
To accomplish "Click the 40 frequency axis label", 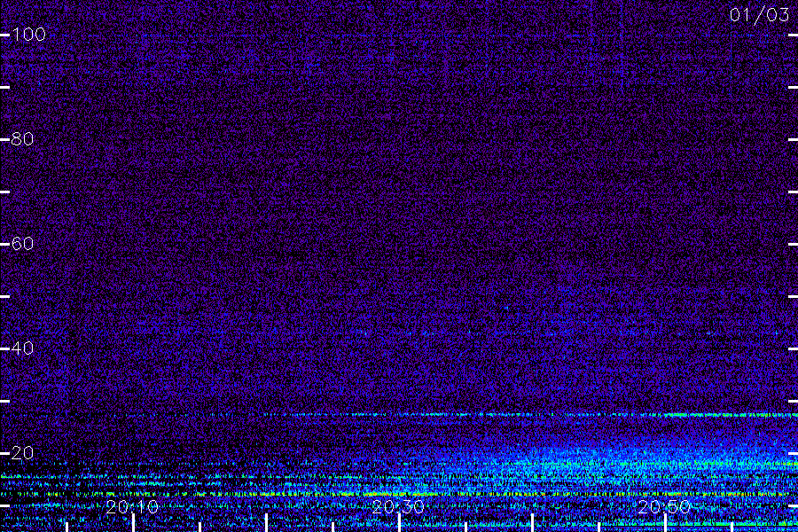I will pos(22,348).
